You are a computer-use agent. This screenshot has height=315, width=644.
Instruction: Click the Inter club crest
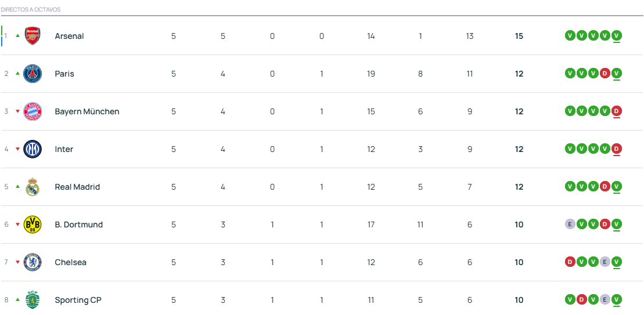33,149
